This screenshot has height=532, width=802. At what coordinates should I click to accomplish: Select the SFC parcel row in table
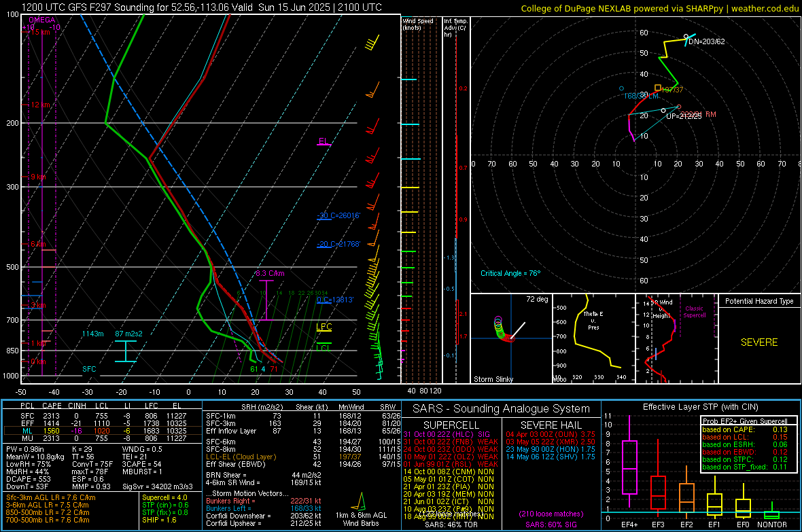(103, 416)
